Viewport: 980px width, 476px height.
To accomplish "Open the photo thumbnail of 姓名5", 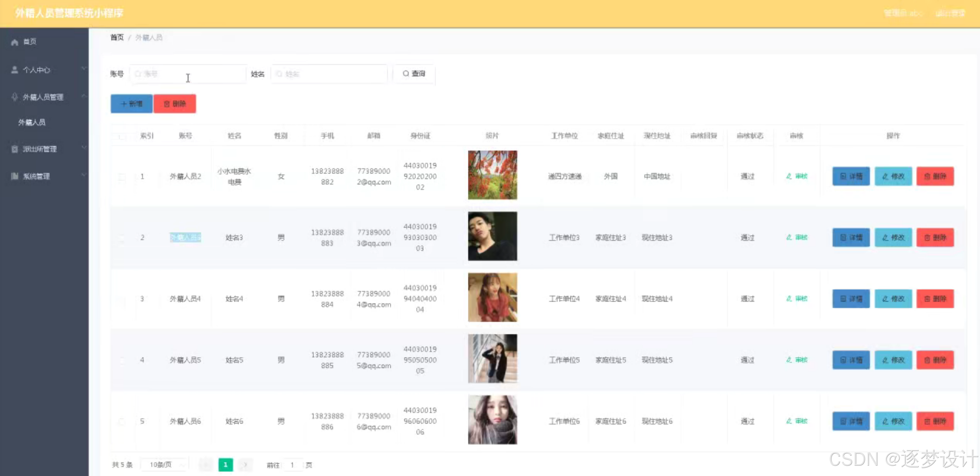I will (x=492, y=359).
